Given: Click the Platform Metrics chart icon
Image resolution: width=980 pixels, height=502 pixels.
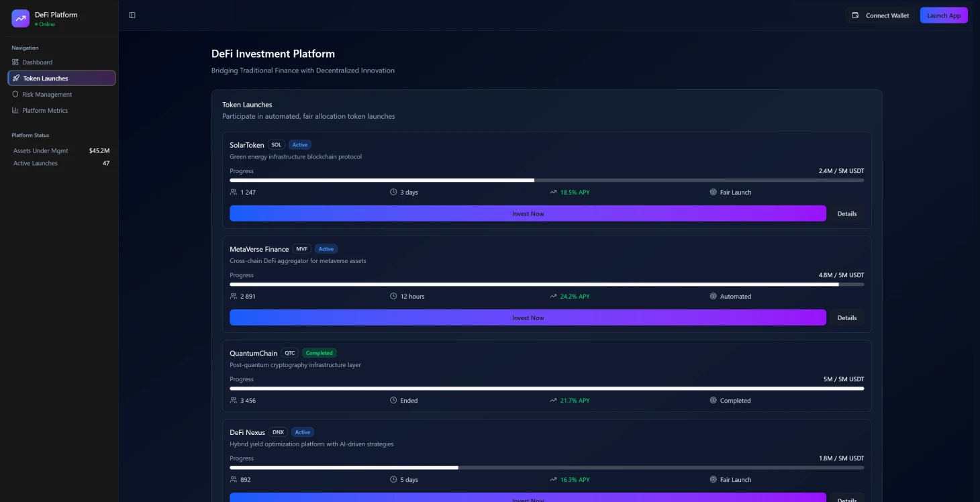Looking at the screenshot, I should pos(15,110).
